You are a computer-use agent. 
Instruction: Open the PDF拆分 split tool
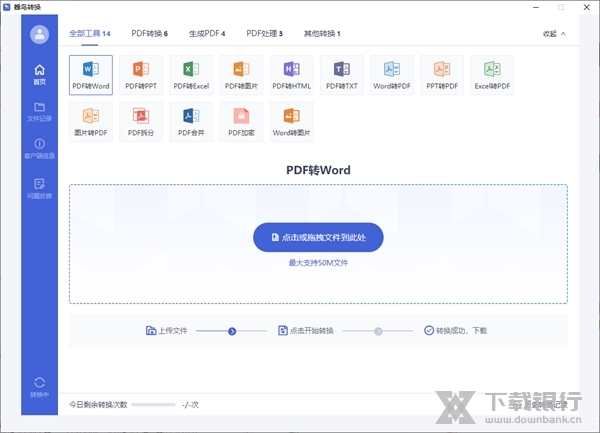(x=141, y=122)
